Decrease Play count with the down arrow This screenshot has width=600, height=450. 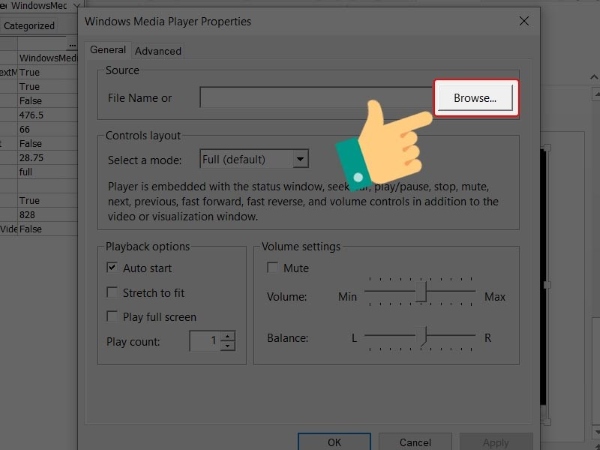pos(228,346)
